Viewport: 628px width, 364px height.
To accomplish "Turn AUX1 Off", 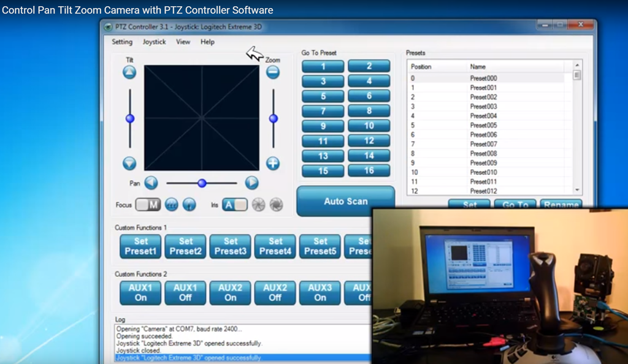I will 185,293.
